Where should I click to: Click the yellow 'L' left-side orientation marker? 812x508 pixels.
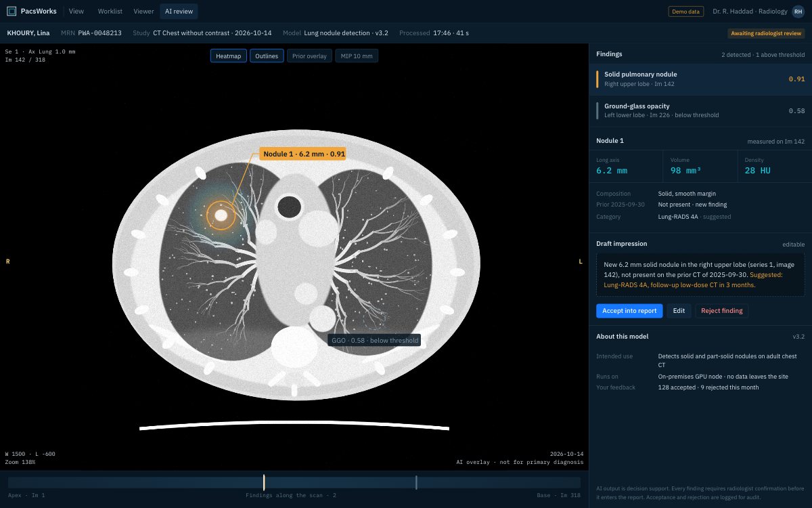pos(580,261)
